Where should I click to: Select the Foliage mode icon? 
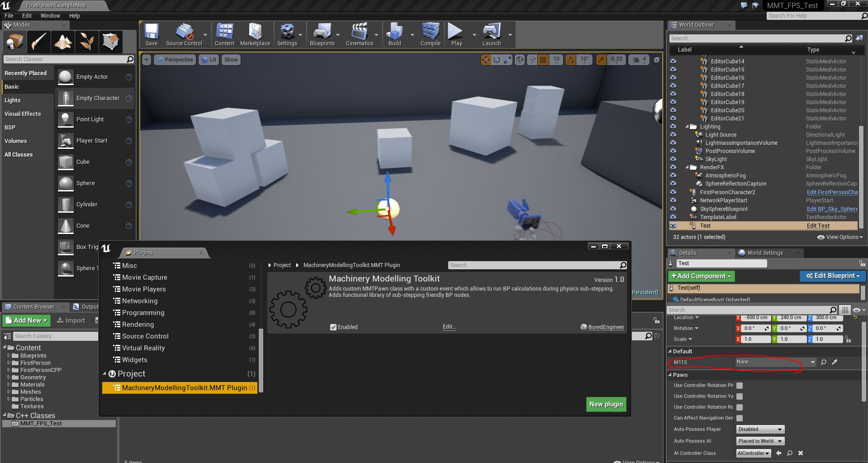(x=87, y=42)
